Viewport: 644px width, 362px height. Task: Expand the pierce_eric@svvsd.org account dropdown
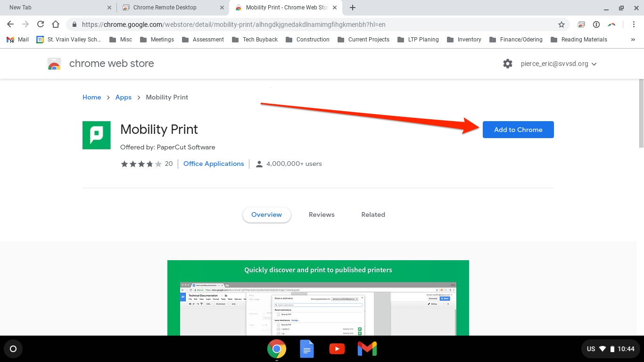(x=559, y=64)
